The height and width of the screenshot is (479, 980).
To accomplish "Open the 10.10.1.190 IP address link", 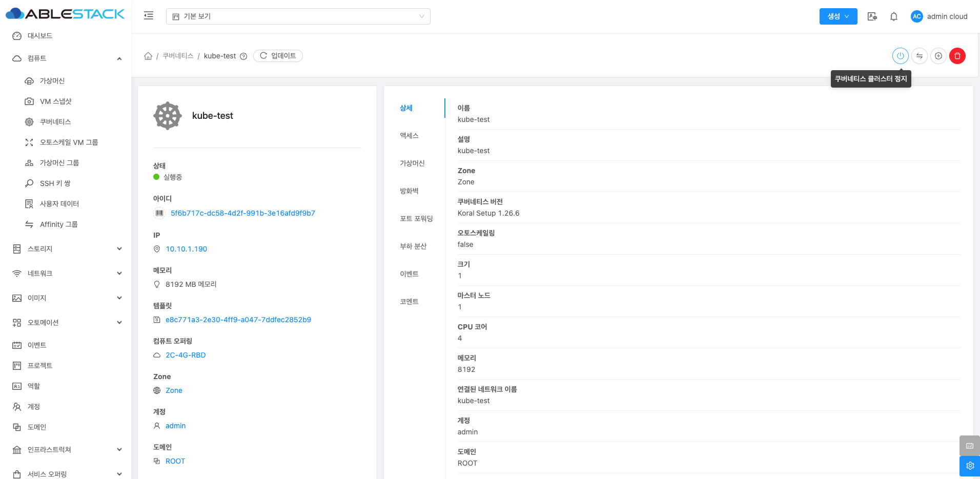I will click(186, 249).
